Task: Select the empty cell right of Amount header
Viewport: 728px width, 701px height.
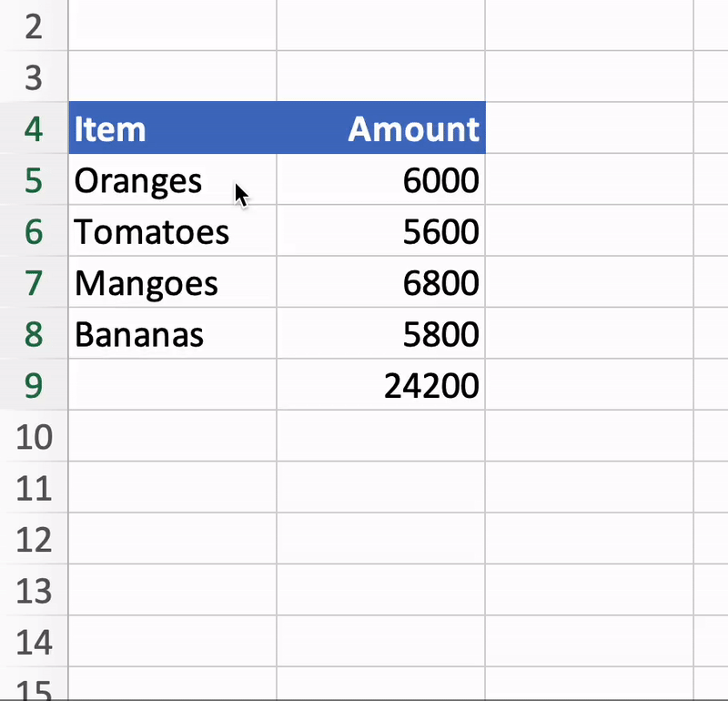Action: click(x=591, y=129)
